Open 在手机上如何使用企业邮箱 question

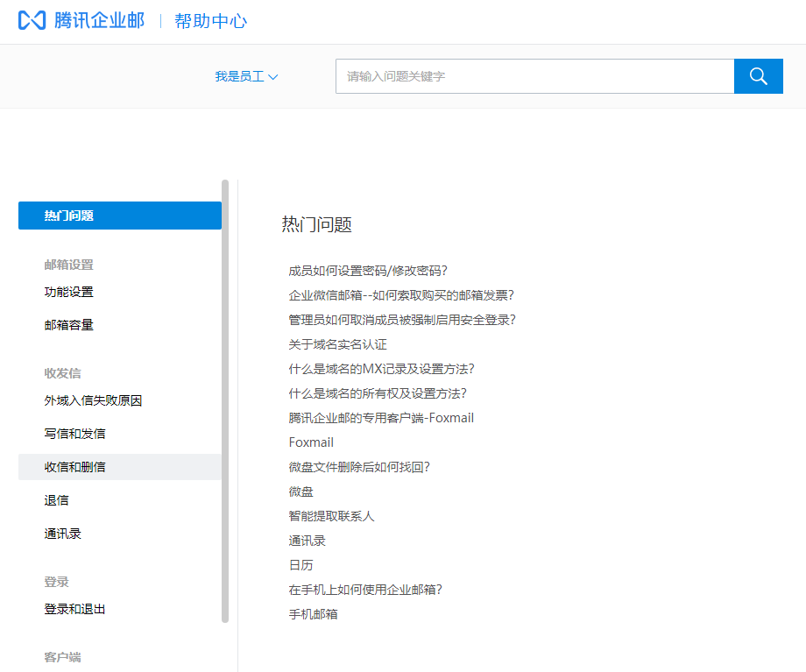365,590
